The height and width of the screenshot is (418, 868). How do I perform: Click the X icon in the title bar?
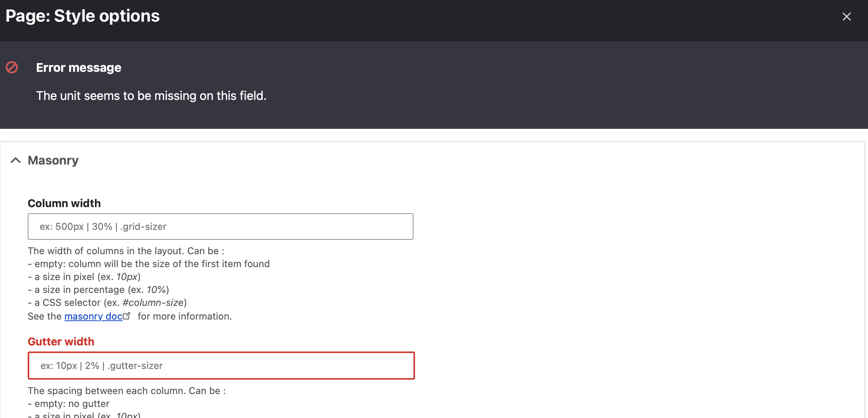[847, 17]
